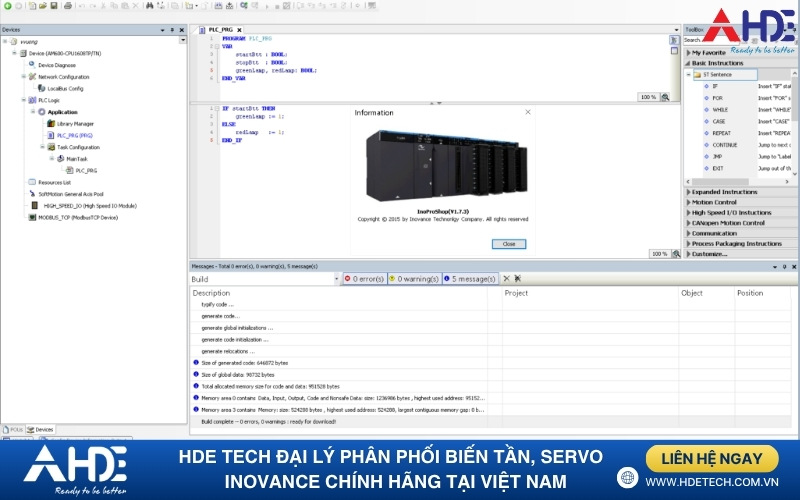The height and width of the screenshot is (500, 800).
Task: Click the green navigate-forward toolbar icon
Action: pos(7,6)
